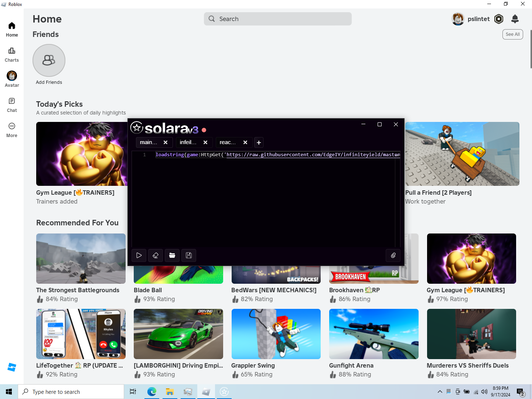Click the Blade Ball game title
This screenshot has height=399, width=532.
(x=148, y=290)
